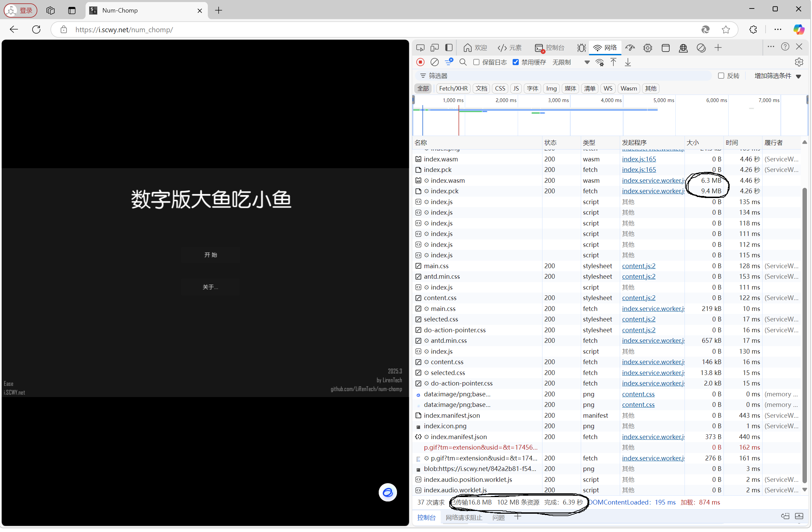Viewport: 812px width, 532px height.
Task: Click the export HAR download icon
Action: [629, 62]
